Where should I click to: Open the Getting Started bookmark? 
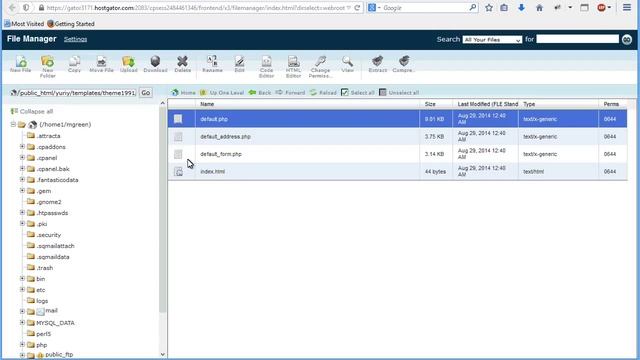coord(71,24)
